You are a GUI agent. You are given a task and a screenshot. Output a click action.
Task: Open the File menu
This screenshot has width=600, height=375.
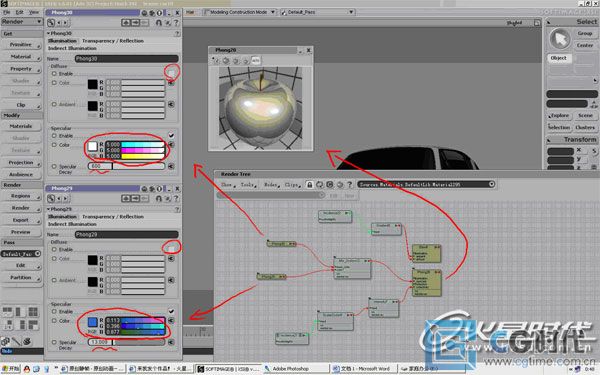coord(7,12)
